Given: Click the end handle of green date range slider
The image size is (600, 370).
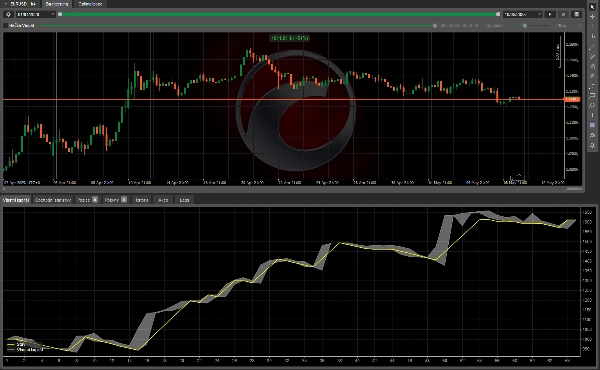Looking at the screenshot, I should point(498,14).
